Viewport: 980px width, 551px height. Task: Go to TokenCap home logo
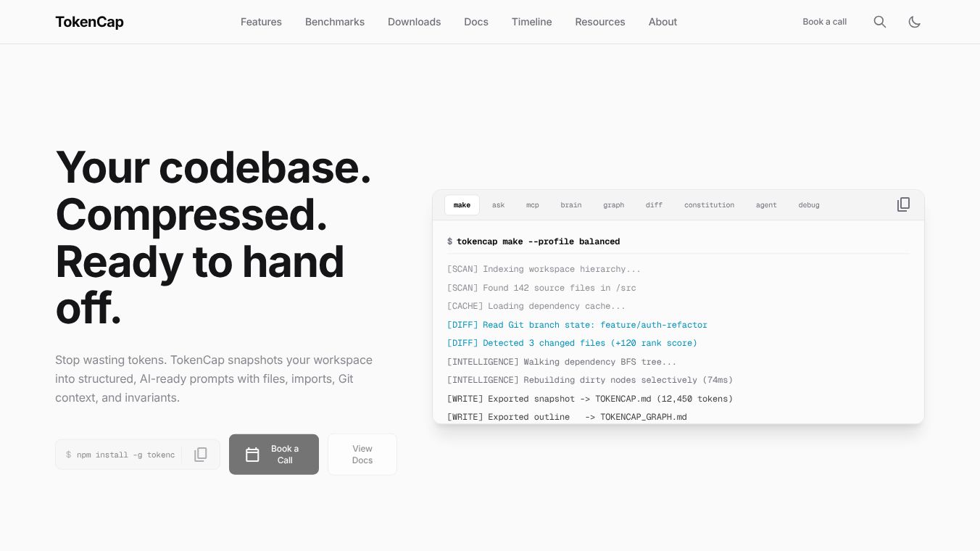point(89,22)
